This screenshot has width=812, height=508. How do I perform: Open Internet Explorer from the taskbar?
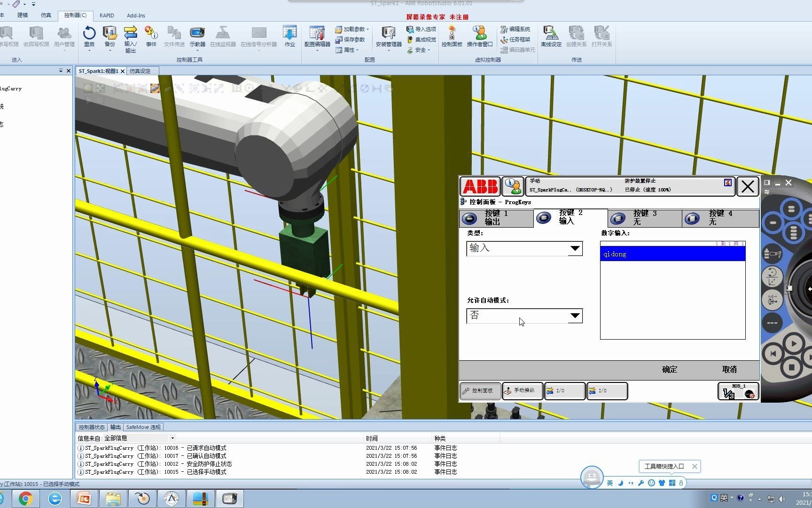55,499
